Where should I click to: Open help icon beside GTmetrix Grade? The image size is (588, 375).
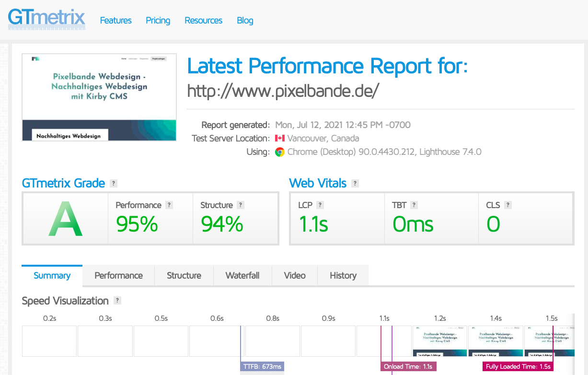click(114, 183)
